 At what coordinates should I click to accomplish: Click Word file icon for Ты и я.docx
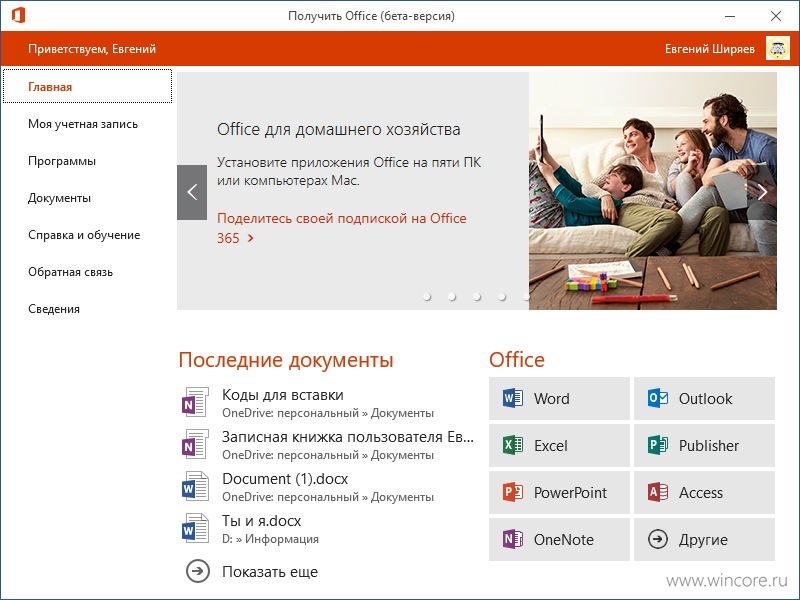pyautogui.click(x=195, y=528)
